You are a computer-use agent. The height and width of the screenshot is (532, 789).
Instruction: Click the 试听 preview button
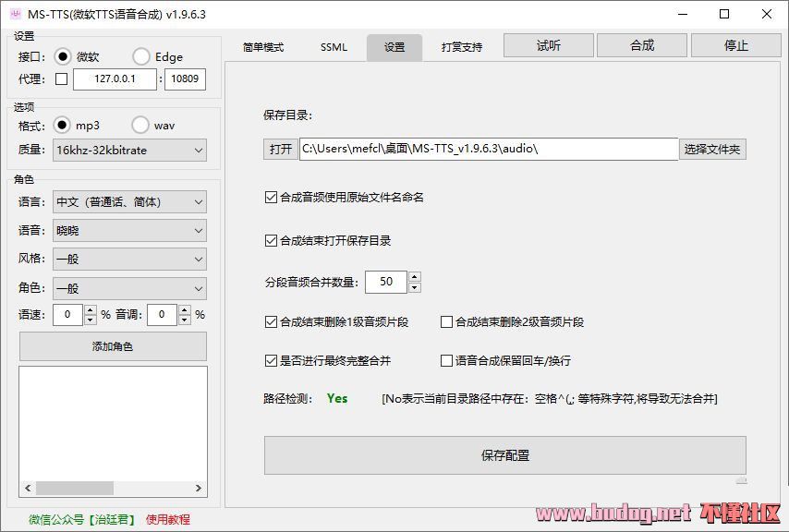click(549, 46)
